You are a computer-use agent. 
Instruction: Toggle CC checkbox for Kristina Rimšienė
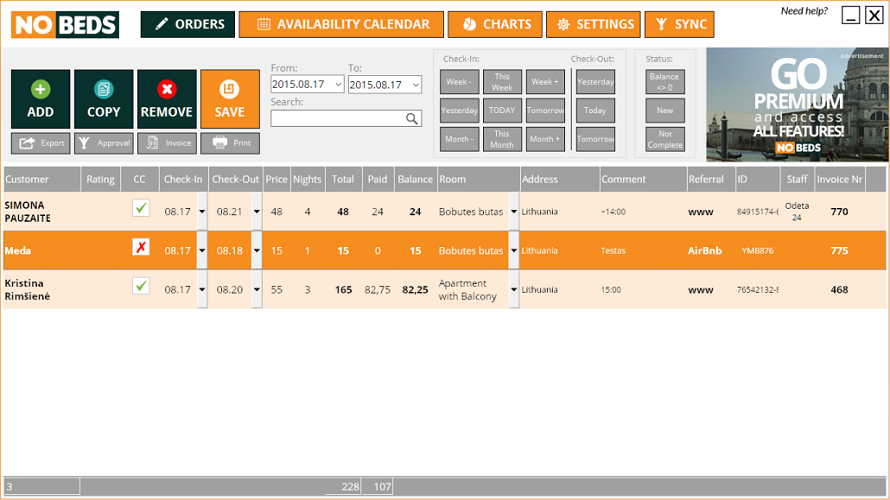(141, 286)
